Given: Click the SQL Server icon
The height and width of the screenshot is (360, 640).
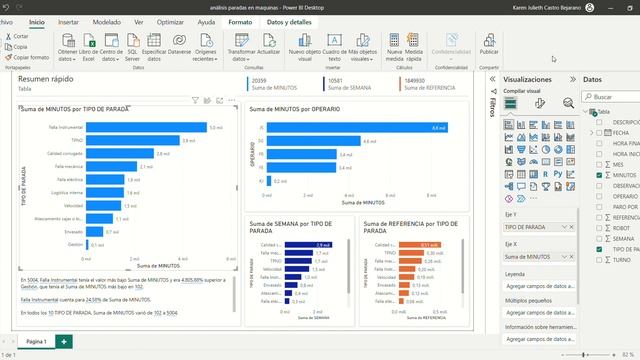Looking at the screenshot, I should [x=132, y=41].
